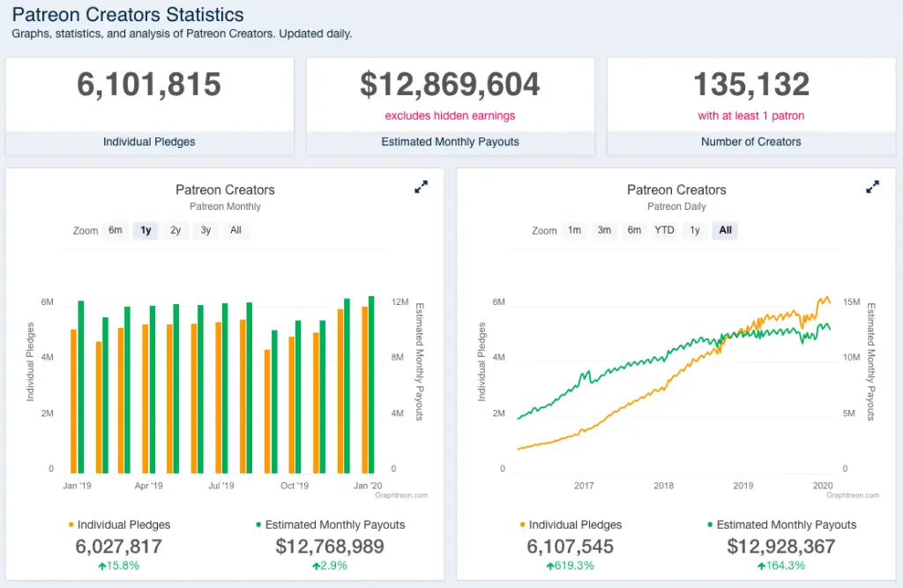Click 'excludes hidden earnings' note
Viewport: 903px width, 588px height.
tap(450, 115)
